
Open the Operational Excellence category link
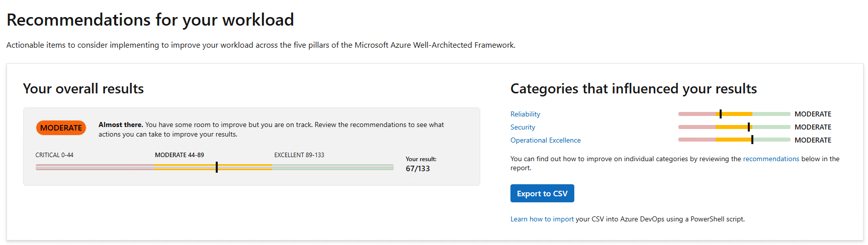point(545,140)
